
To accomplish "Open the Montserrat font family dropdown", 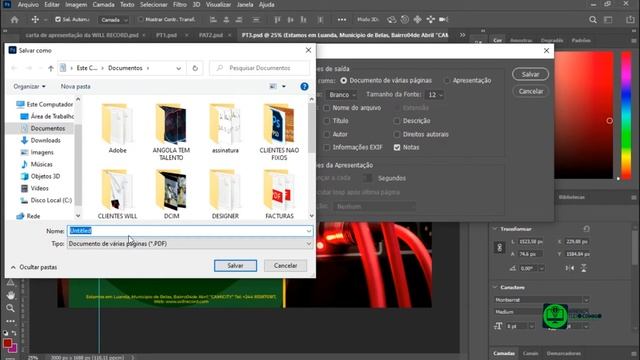I will [x=542, y=300].
